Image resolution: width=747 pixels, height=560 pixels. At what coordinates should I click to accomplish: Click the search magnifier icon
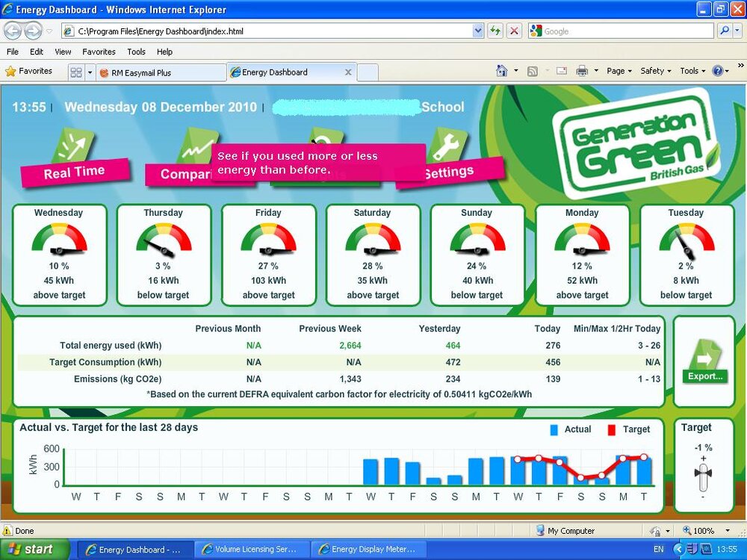click(x=725, y=31)
